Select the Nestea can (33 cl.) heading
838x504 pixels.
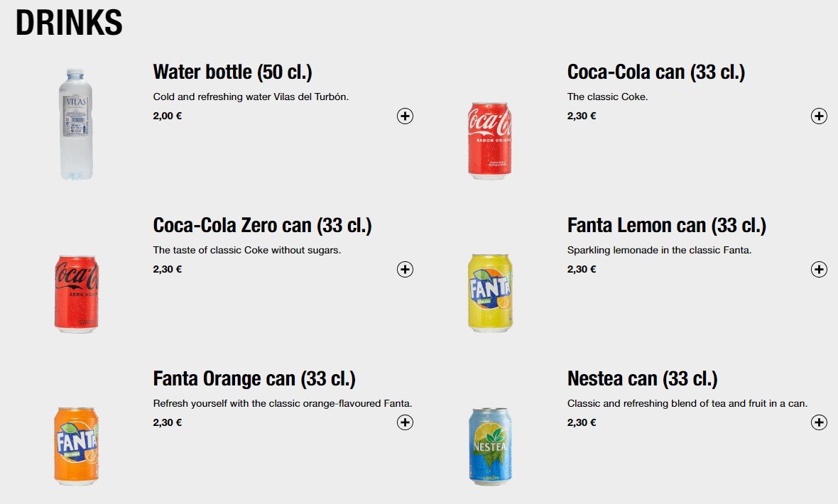tap(643, 378)
